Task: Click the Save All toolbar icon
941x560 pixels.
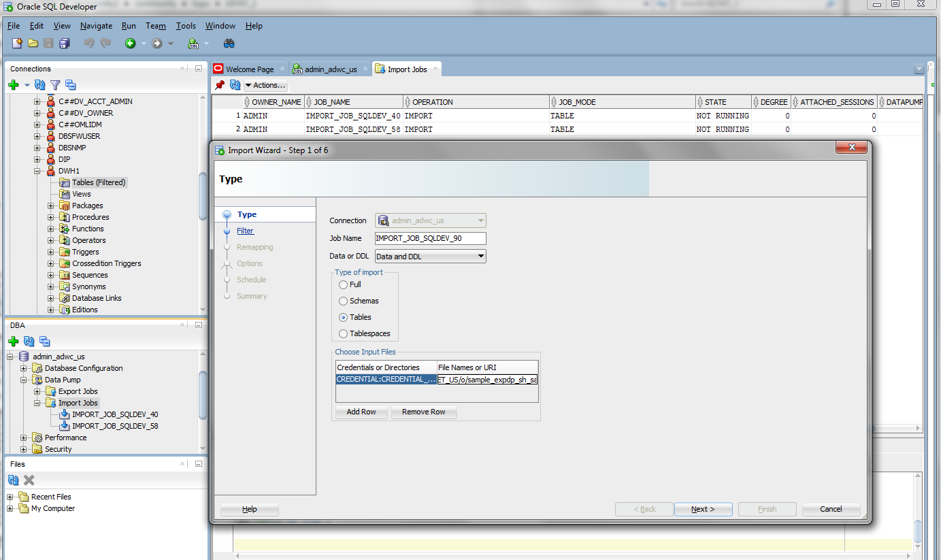Action: coord(65,44)
